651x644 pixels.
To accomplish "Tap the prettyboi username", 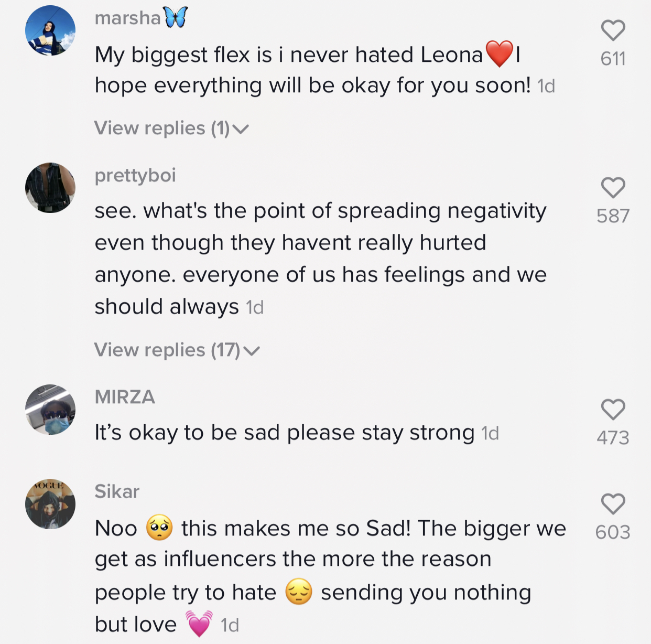I will tap(135, 176).
